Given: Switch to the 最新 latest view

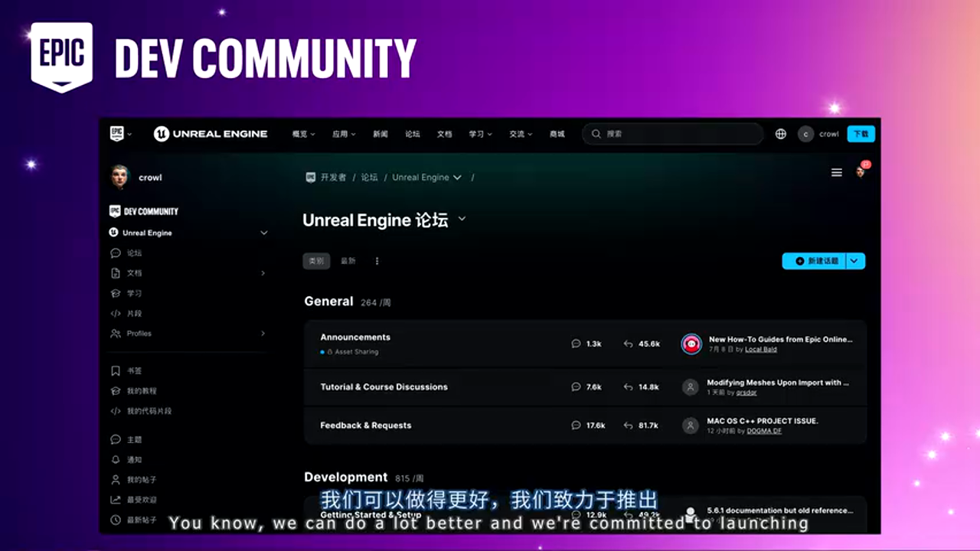Looking at the screenshot, I should pyautogui.click(x=348, y=261).
